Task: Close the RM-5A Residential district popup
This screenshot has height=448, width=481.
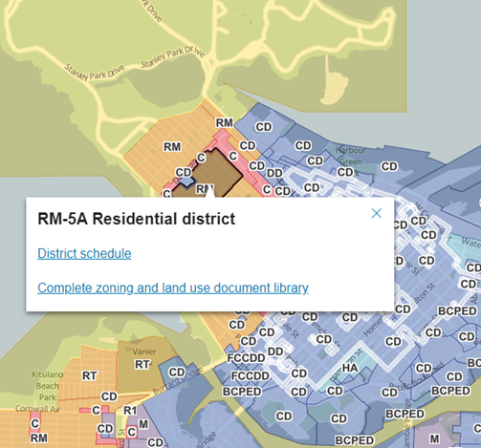Action: point(377,213)
